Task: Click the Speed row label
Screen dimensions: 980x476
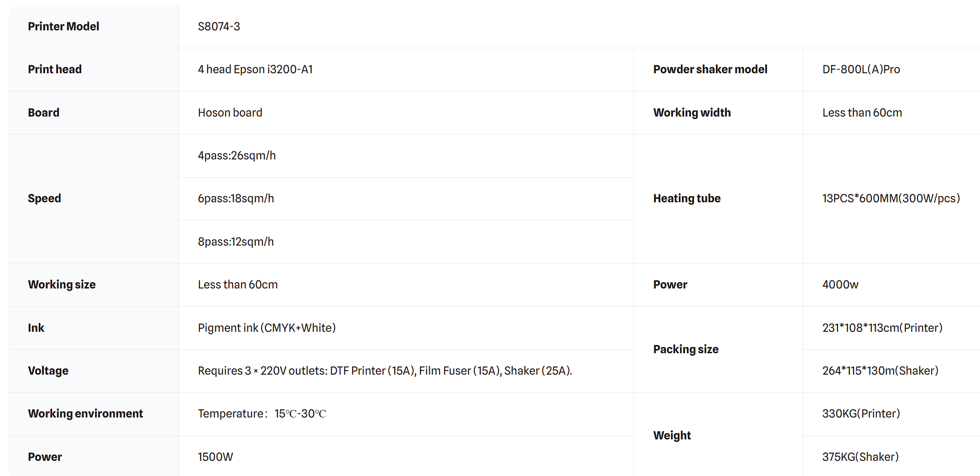Action: click(44, 198)
